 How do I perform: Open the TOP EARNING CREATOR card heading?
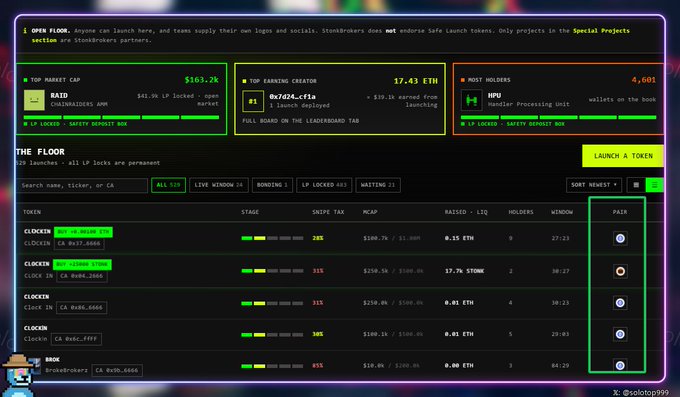pyautogui.click(x=283, y=81)
